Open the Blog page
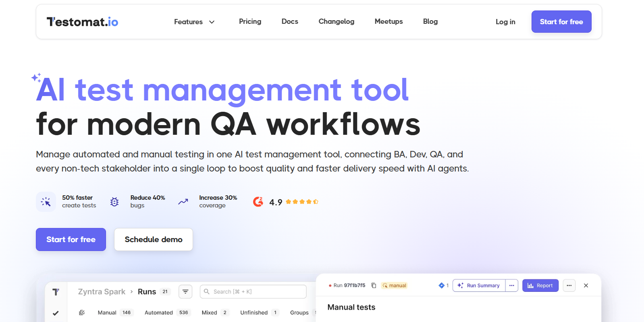Screen dimensions: 644x322 [430, 21]
